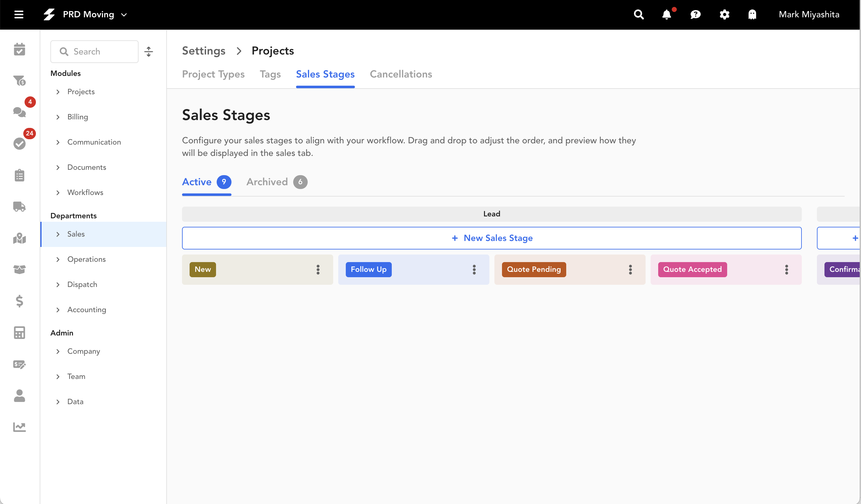Click the Settings breadcrumb link
The height and width of the screenshot is (504, 861).
(204, 51)
